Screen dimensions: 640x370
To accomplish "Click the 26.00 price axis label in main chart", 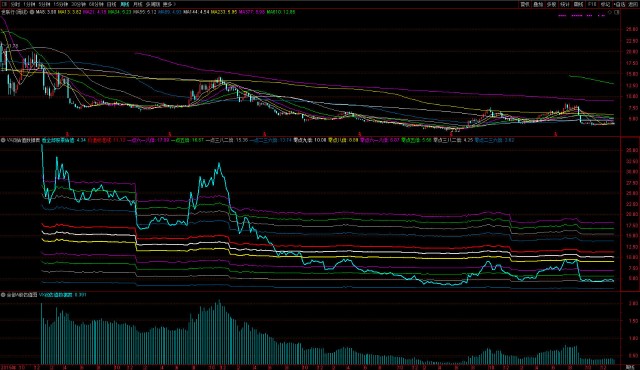I will click(632, 29).
